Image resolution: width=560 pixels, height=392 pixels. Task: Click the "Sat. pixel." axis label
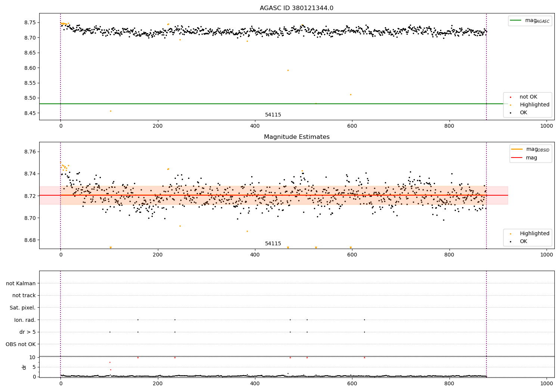click(x=23, y=308)
